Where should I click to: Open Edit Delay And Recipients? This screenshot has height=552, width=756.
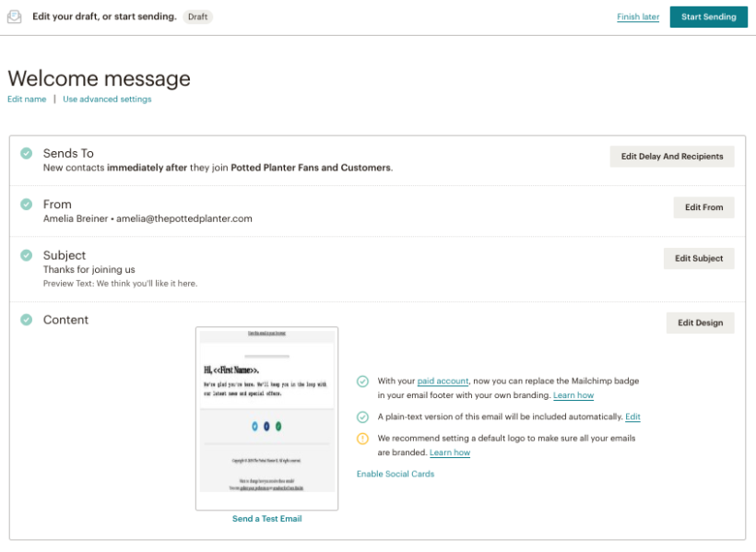671,156
